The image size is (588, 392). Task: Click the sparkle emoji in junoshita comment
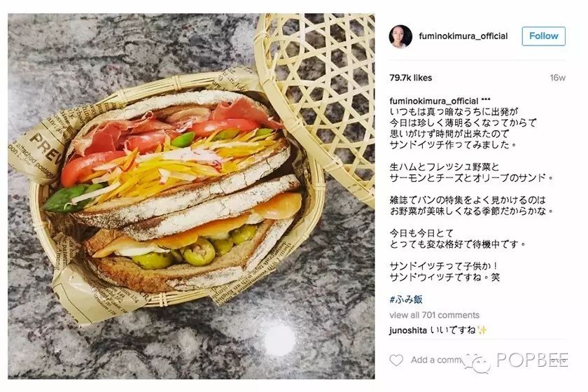(x=482, y=330)
